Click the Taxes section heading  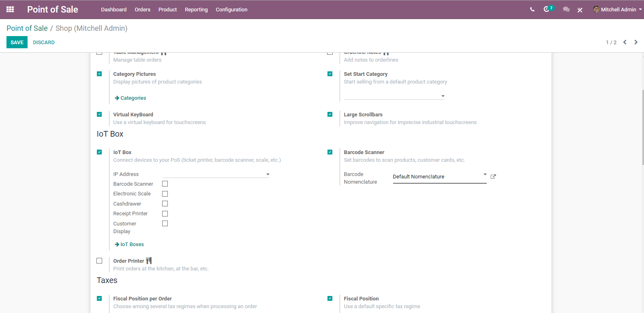point(107,280)
